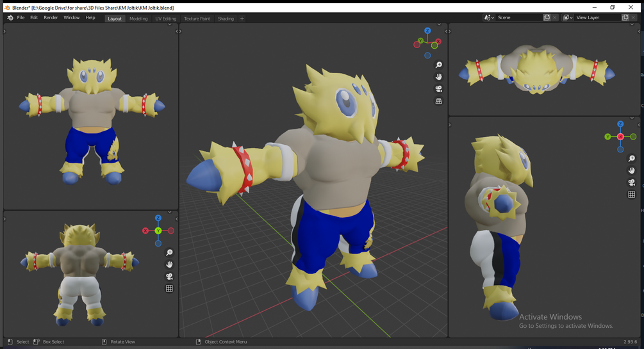Expand header chevron of front-view viewport
Screen dimensions: 644x349
170,24
